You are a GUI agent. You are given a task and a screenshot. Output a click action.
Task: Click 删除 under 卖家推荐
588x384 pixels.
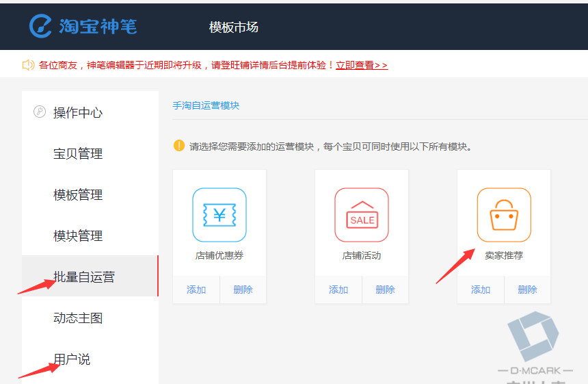pyautogui.click(x=527, y=290)
